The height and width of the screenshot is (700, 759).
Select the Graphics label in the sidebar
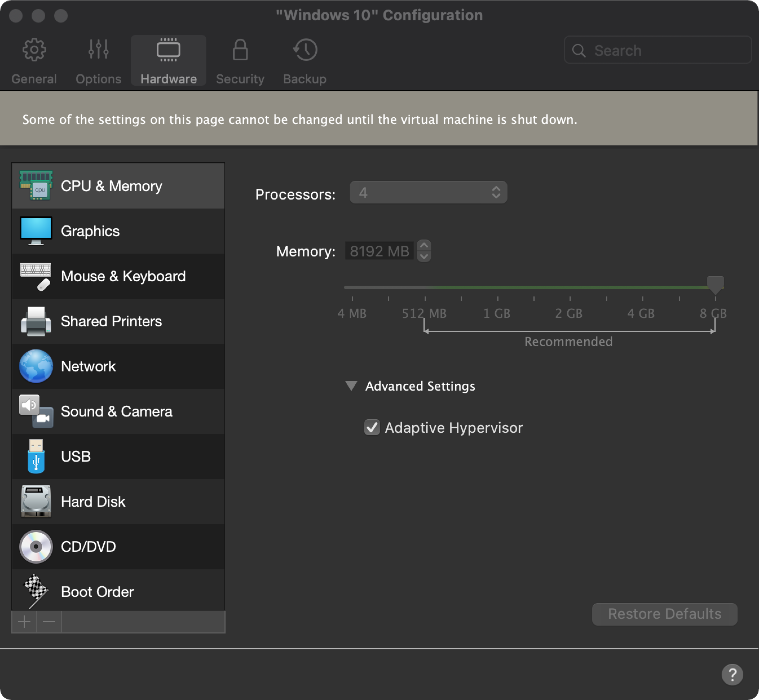(90, 231)
